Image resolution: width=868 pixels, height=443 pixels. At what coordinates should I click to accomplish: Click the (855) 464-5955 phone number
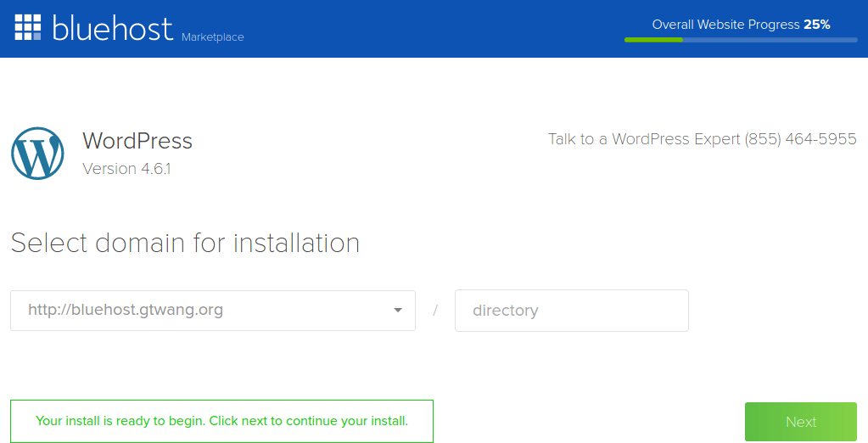pyautogui.click(x=800, y=139)
